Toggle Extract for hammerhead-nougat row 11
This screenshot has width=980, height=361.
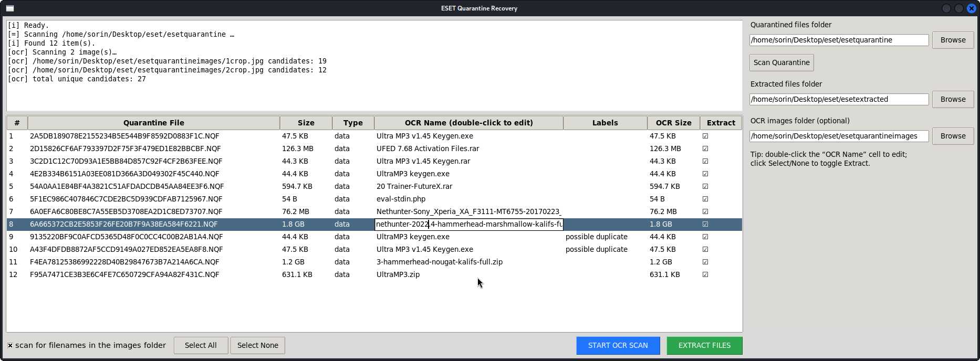click(705, 262)
